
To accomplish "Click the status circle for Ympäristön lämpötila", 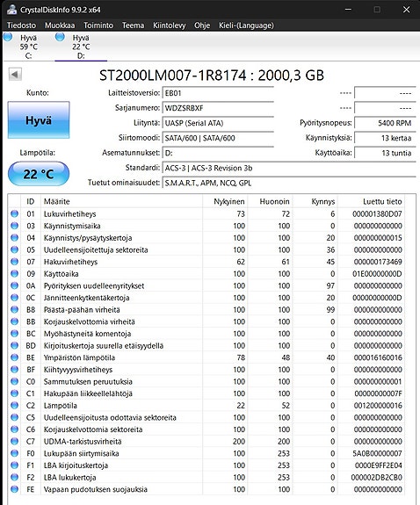I will click(14, 357).
